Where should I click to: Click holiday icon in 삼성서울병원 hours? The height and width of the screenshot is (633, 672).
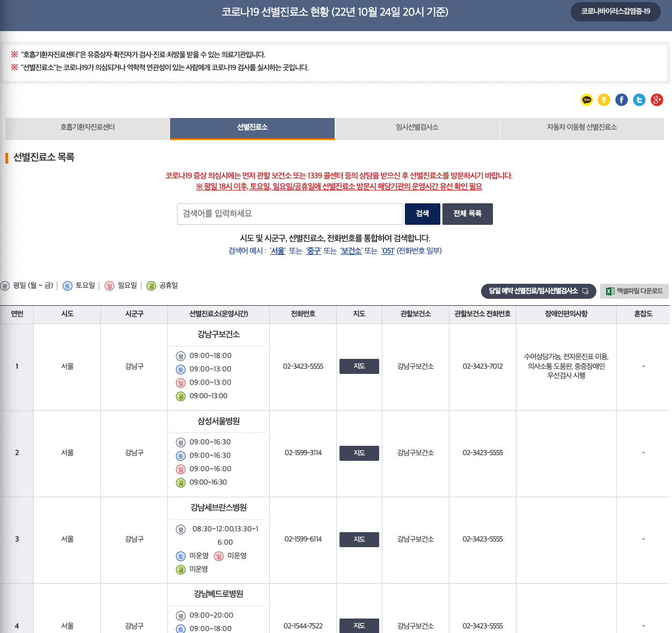[181, 483]
